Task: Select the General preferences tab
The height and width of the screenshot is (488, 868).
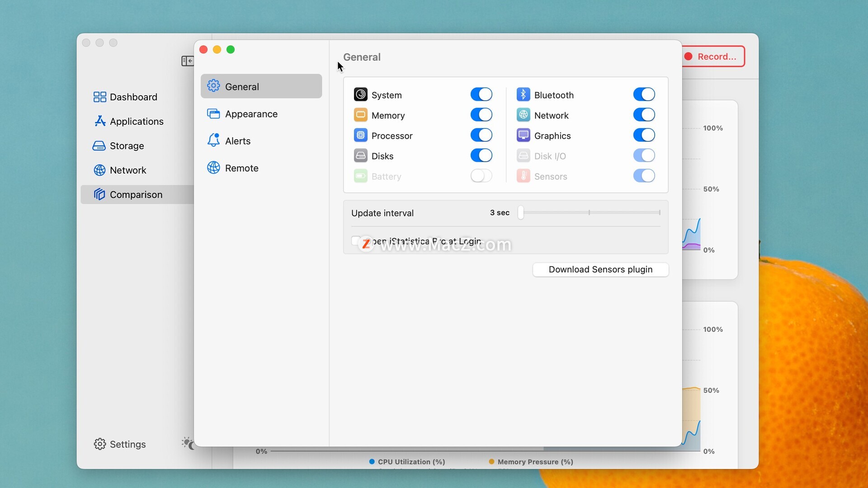Action: [x=261, y=86]
